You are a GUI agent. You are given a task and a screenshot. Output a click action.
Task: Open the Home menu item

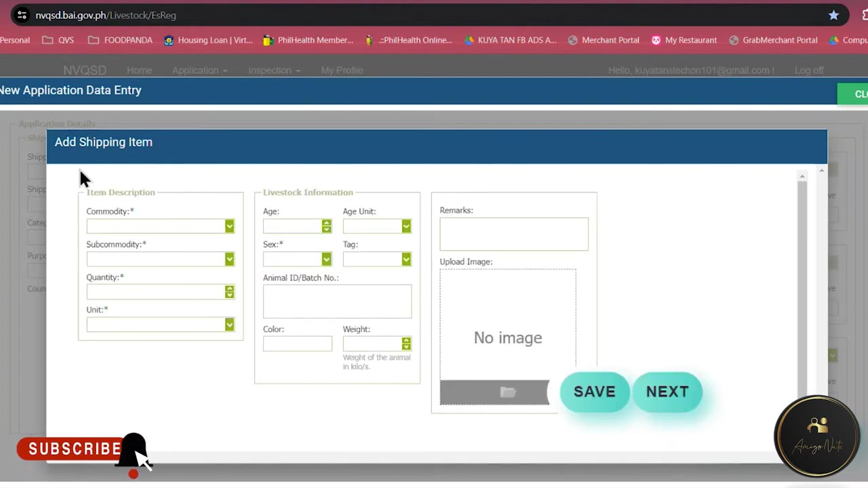coord(139,70)
